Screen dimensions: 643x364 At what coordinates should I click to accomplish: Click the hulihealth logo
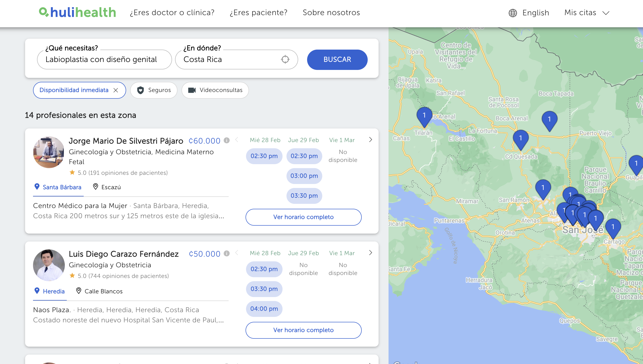coord(78,12)
